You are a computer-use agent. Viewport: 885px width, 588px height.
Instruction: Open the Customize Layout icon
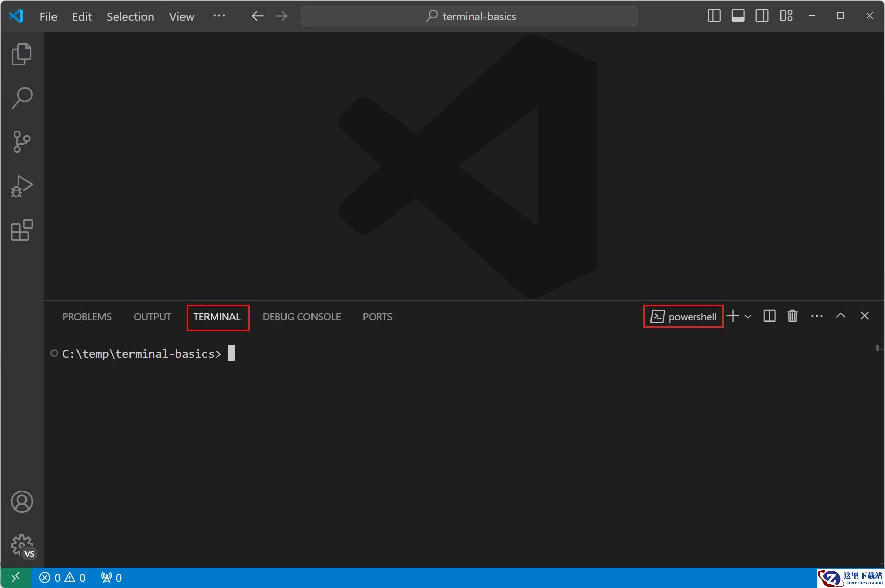point(786,16)
